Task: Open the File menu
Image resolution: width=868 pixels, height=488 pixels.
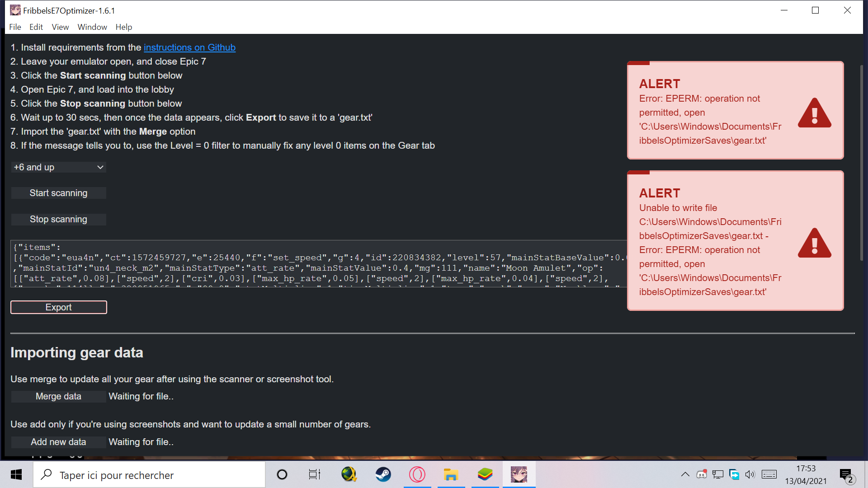Action: [x=15, y=27]
